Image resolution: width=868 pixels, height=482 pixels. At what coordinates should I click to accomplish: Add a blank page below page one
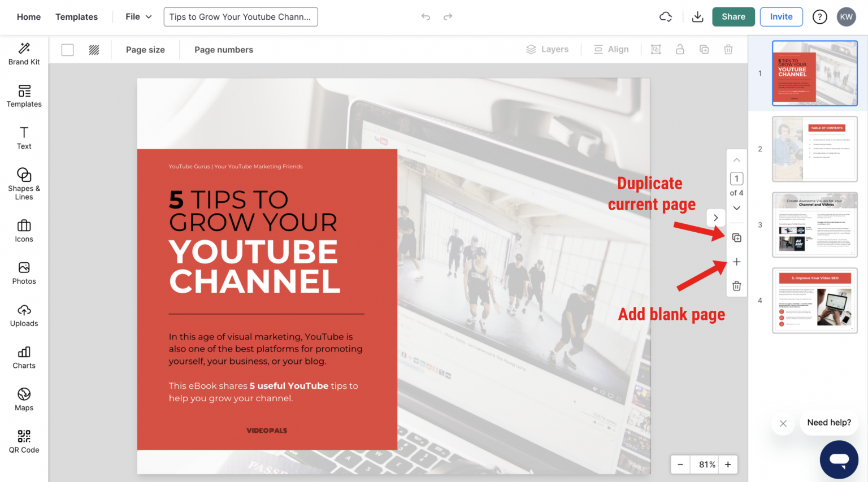coord(736,262)
